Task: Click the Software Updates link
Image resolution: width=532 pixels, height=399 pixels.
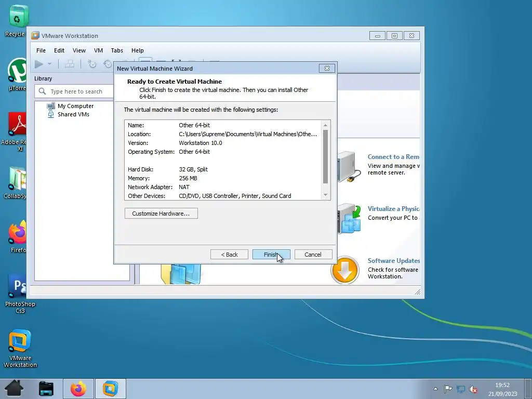Action: click(394, 261)
